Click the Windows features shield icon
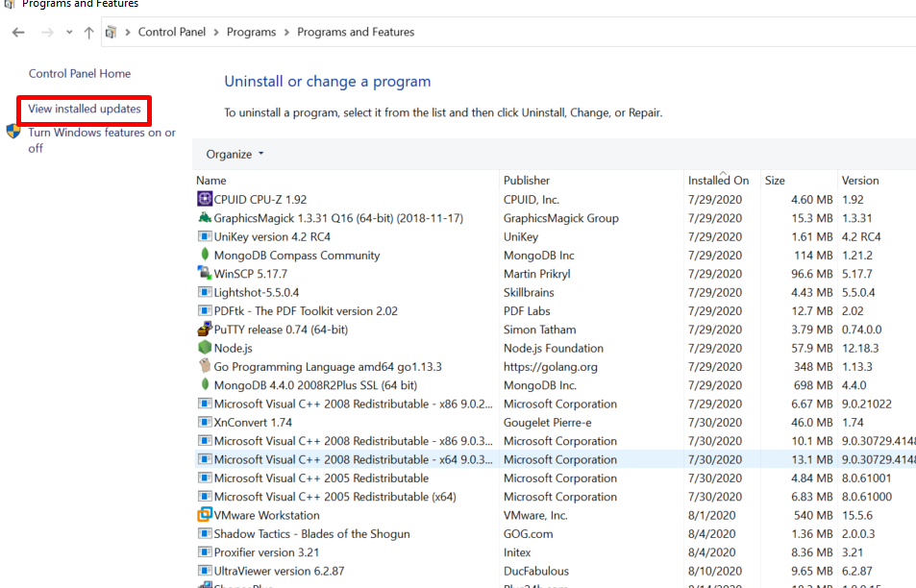This screenshot has height=588, width=916. [x=13, y=132]
